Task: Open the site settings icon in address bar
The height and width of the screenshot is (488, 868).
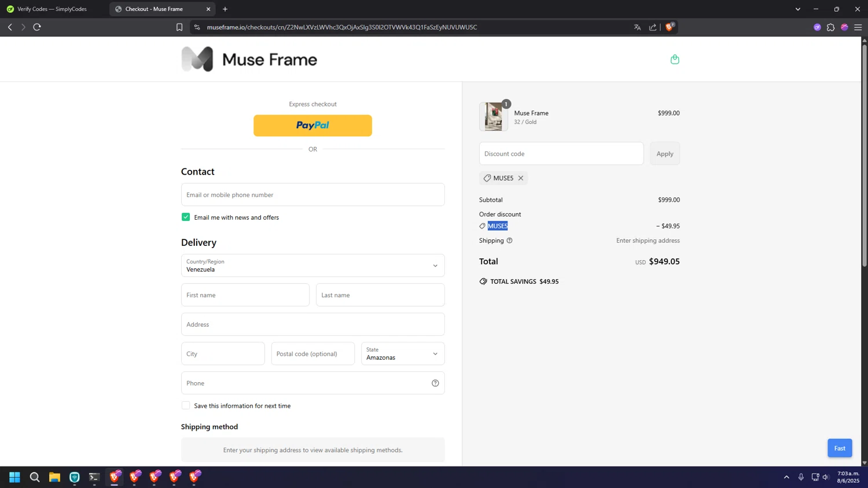Action: pyautogui.click(x=197, y=27)
